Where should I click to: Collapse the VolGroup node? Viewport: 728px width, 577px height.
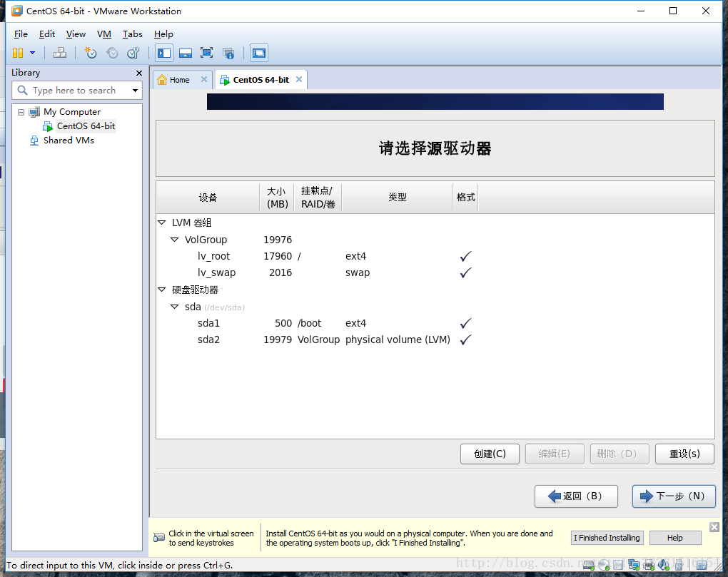point(175,240)
